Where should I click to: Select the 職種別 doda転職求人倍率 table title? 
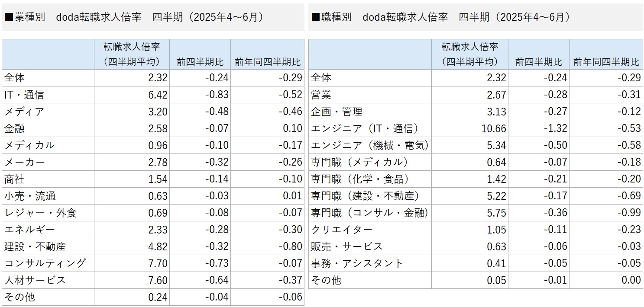coord(440,17)
